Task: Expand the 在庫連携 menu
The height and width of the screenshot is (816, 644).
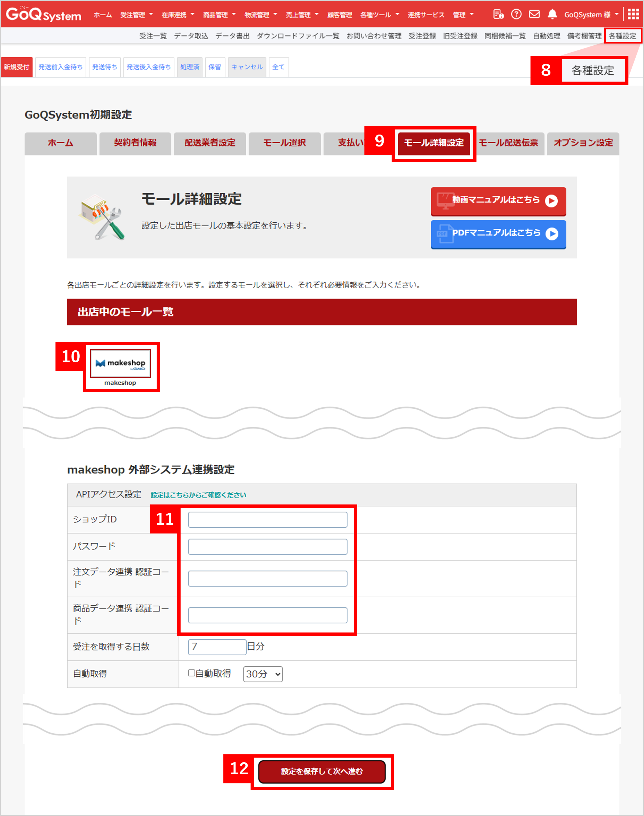Action: pyautogui.click(x=178, y=15)
